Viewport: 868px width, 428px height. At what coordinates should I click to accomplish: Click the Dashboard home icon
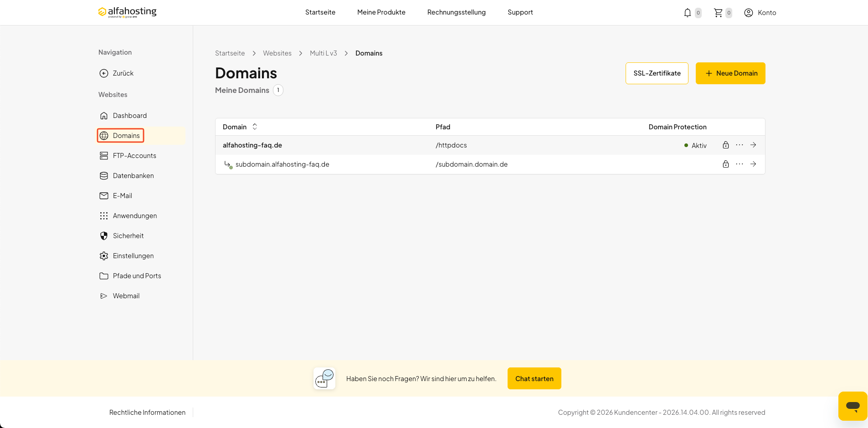[104, 116]
